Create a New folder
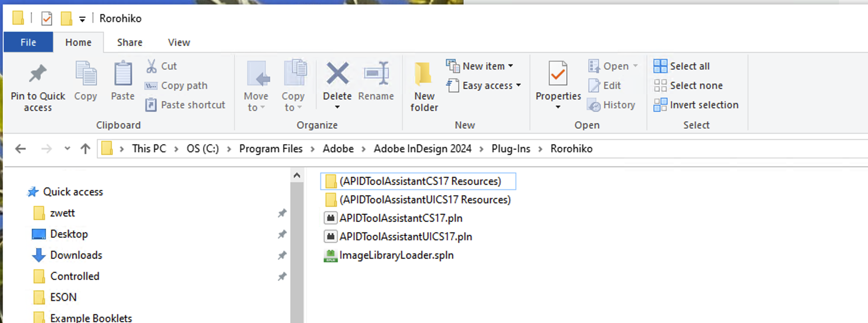This screenshot has width=868, height=323. 424,86
